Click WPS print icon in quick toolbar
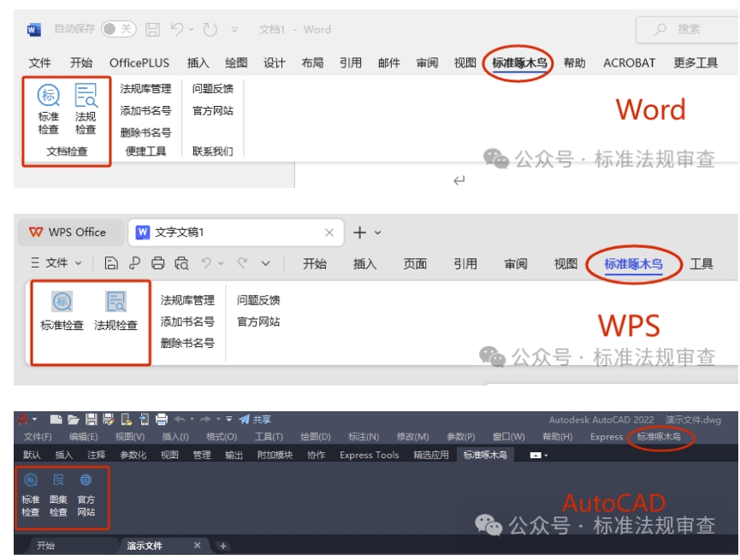The height and width of the screenshot is (560, 740). tap(158, 263)
